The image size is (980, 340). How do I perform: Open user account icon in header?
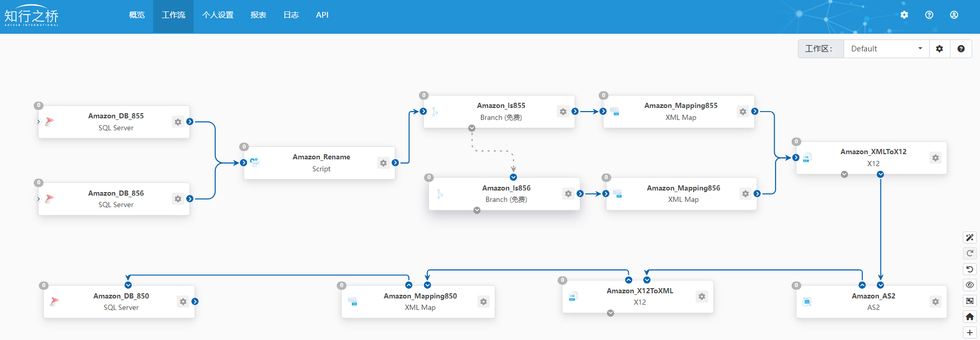tap(954, 15)
